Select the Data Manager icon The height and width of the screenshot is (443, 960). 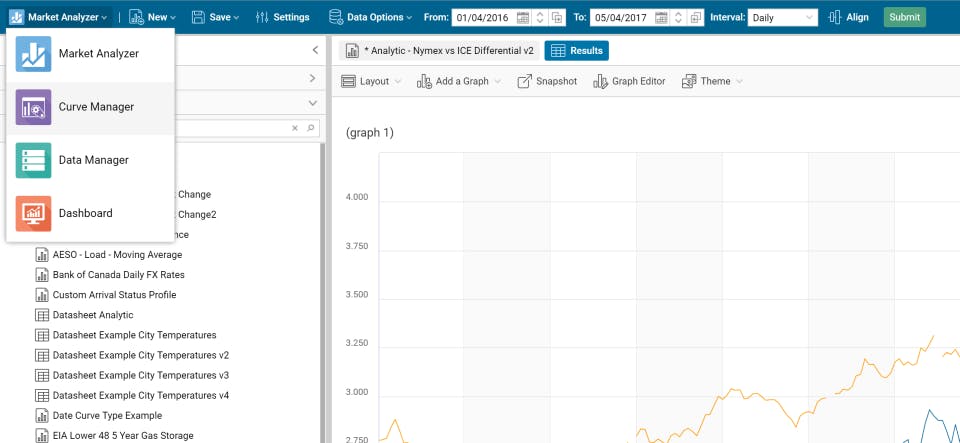click(34, 160)
